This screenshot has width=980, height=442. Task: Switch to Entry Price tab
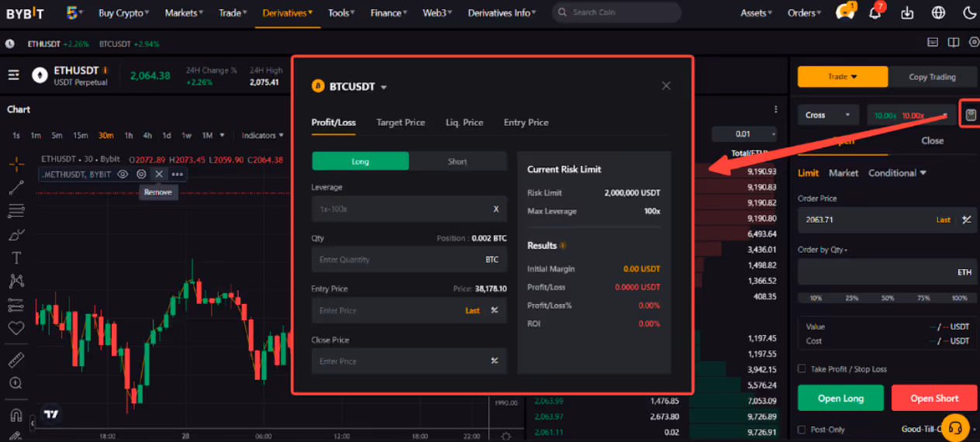point(526,123)
